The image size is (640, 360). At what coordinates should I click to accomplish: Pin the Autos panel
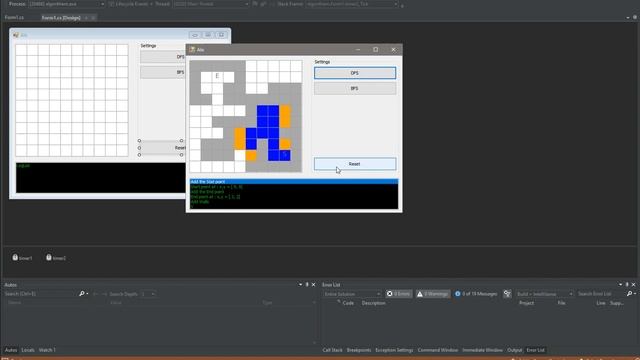pos(307,284)
